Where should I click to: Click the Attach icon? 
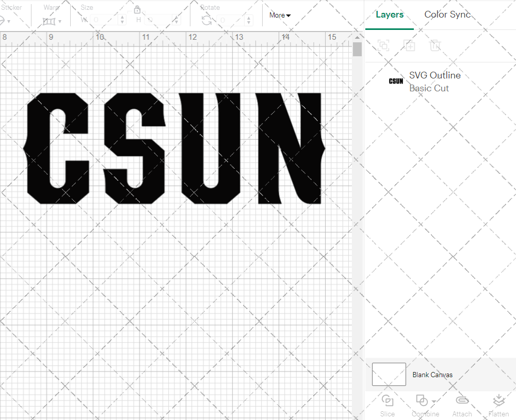(x=462, y=401)
